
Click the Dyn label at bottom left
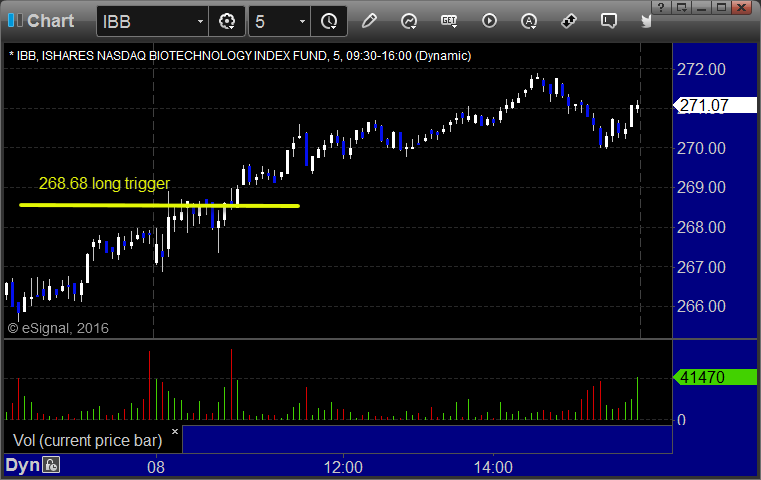coord(22,465)
